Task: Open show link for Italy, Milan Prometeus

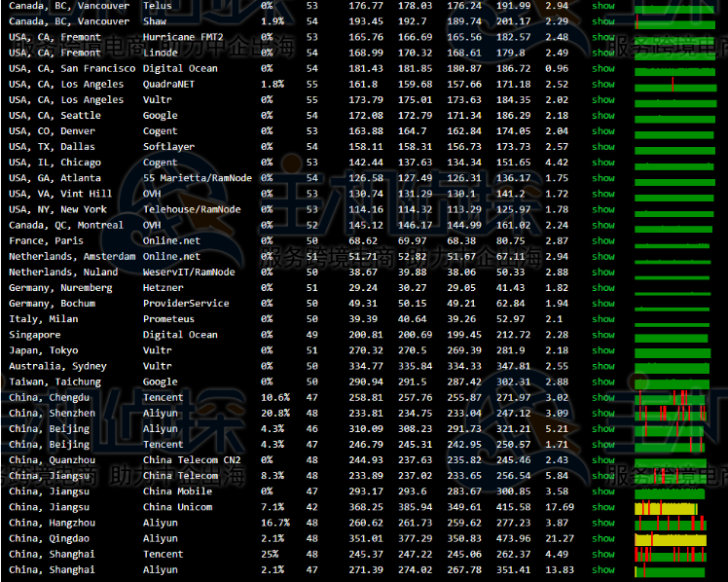Action: [x=603, y=319]
